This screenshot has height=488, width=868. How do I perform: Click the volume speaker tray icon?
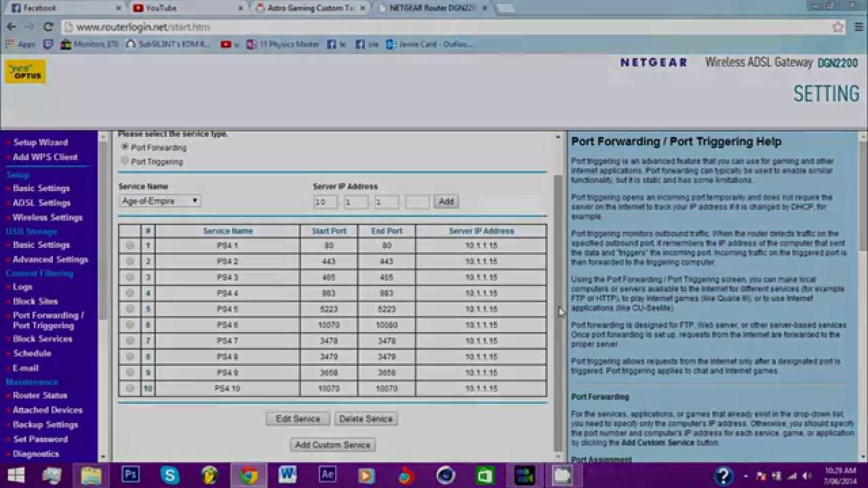click(808, 476)
